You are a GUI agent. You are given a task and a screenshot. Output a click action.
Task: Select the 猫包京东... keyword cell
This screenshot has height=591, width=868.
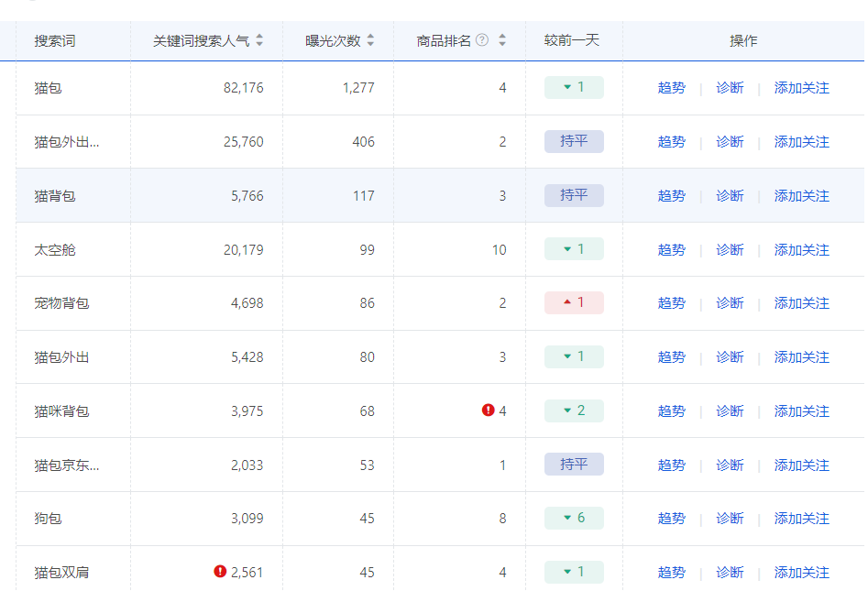[x=67, y=465]
